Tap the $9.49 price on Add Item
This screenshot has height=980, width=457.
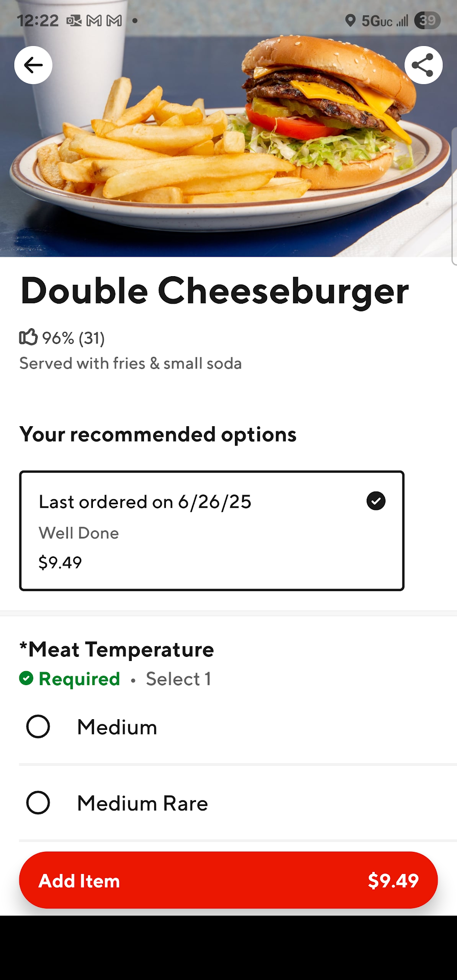tap(393, 880)
